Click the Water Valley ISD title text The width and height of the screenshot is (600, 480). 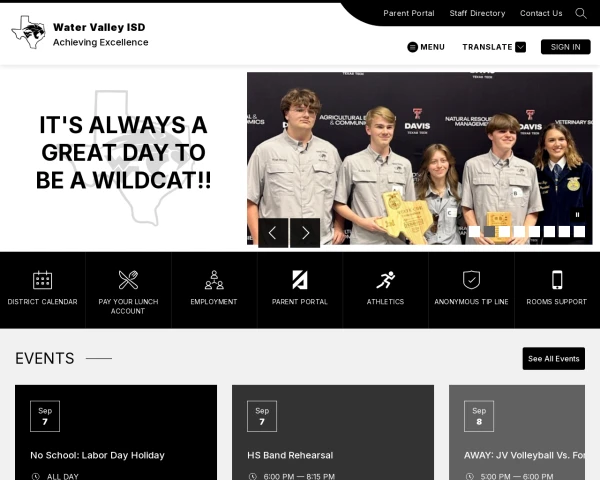[x=99, y=27]
